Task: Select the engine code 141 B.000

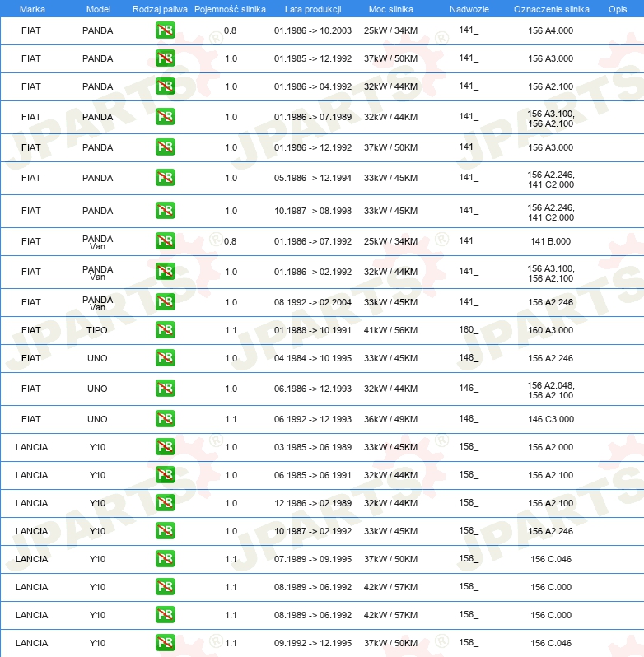Action: (551, 241)
